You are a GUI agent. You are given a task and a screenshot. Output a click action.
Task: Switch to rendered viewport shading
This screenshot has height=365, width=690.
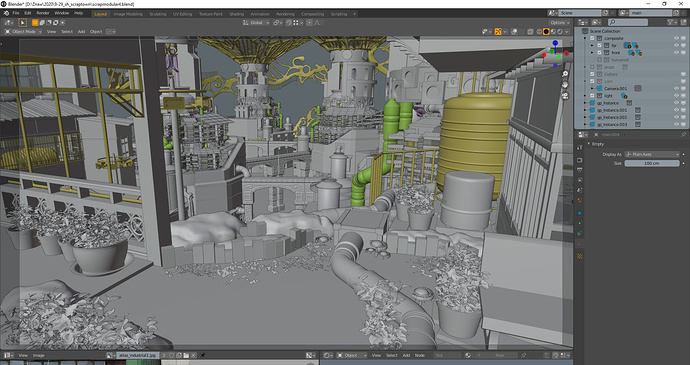coord(559,31)
